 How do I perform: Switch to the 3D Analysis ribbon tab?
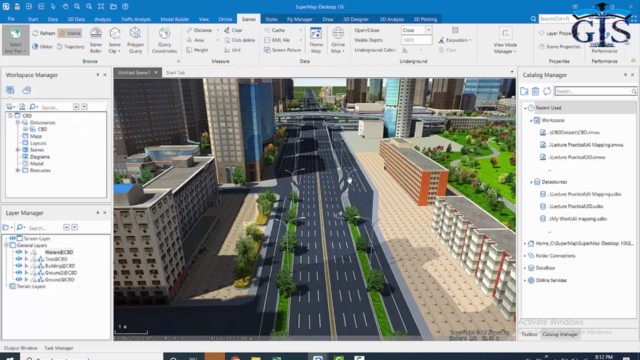tap(391, 19)
